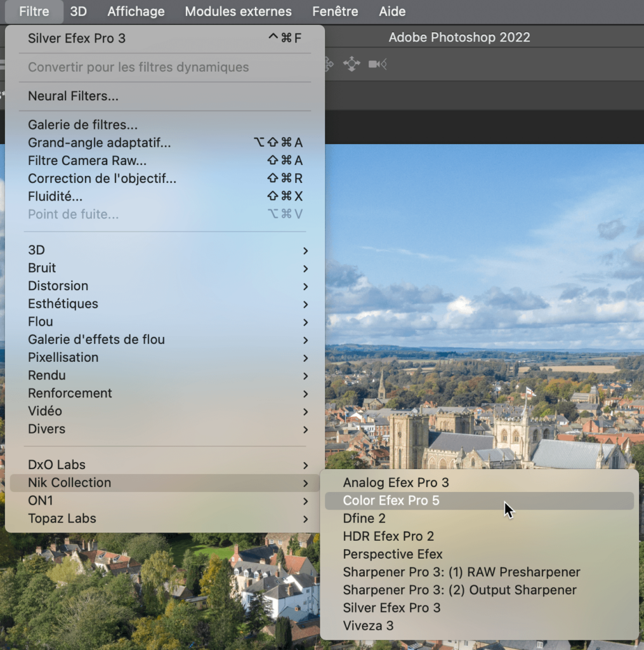The height and width of the screenshot is (650, 644).
Task: Choose Sharpener Pro 3: (2) Output Sharpener
Action: [479, 590]
